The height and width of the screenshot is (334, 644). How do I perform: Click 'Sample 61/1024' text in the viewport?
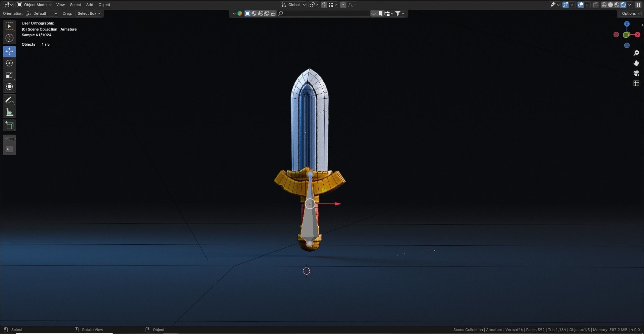tap(37, 35)
